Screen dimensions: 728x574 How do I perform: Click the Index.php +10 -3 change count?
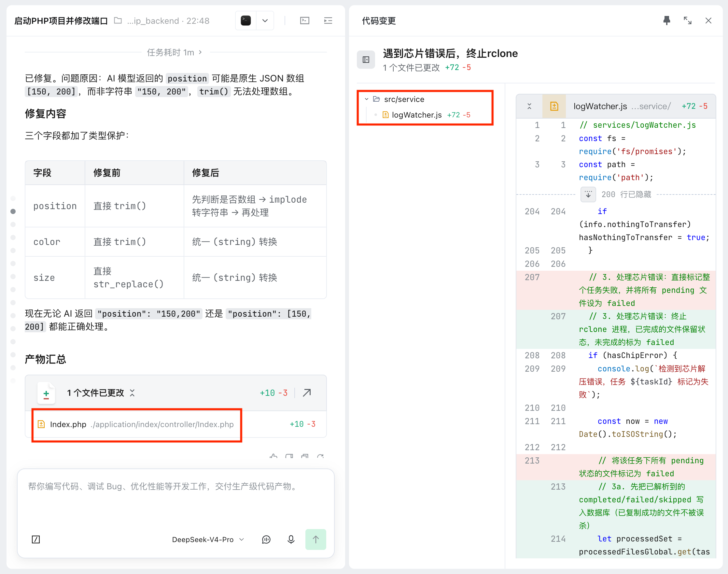point(302,424)
